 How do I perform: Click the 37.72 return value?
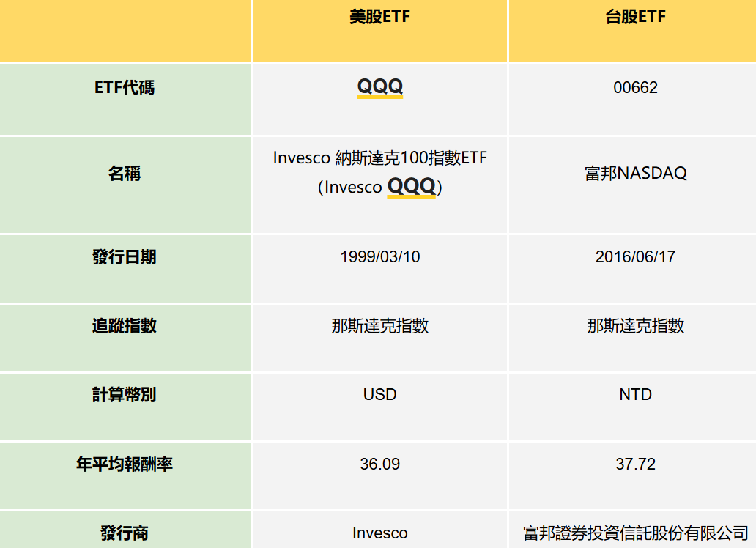635,464
